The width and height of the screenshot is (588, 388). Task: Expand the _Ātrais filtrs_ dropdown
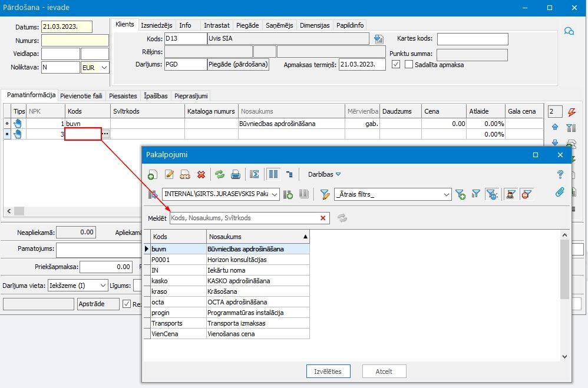[446, 194]
